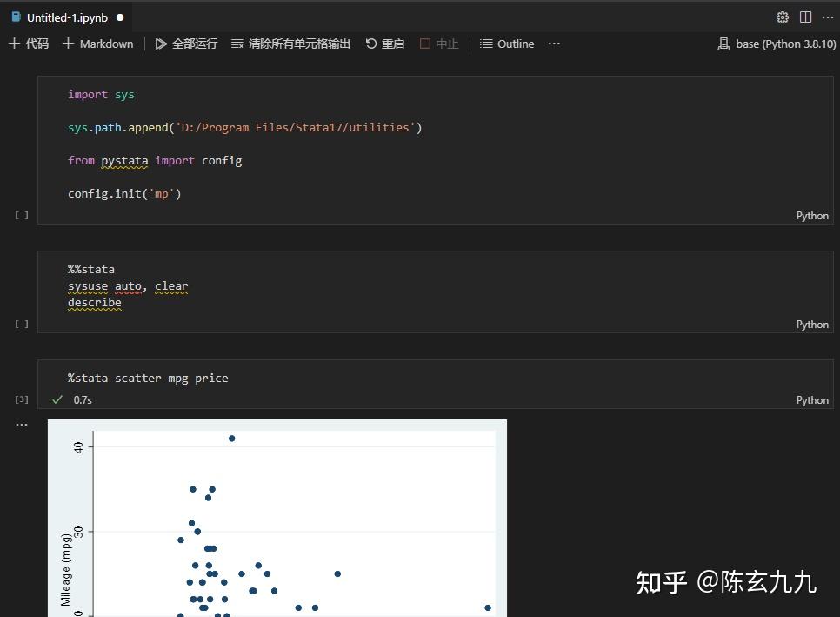840x617 pixels.
Task: Run all cells with 全部运行
Action: click(186, 44)
